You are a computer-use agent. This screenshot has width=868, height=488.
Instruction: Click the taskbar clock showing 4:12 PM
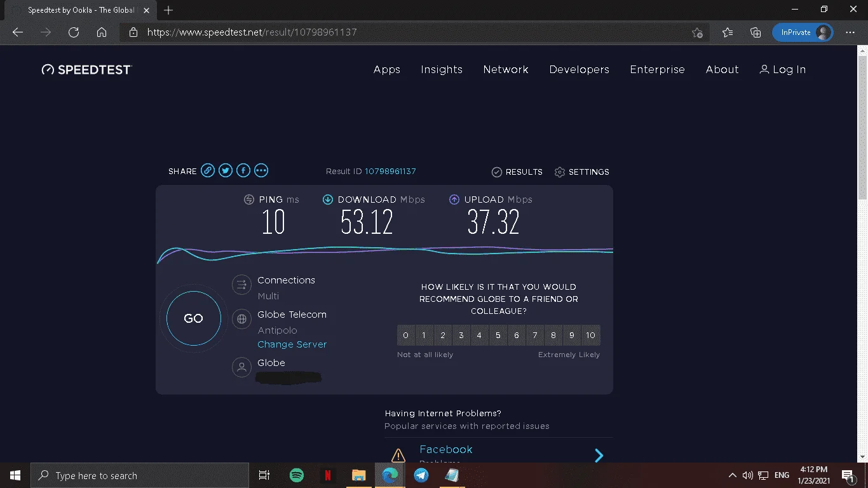pos(814,475)
